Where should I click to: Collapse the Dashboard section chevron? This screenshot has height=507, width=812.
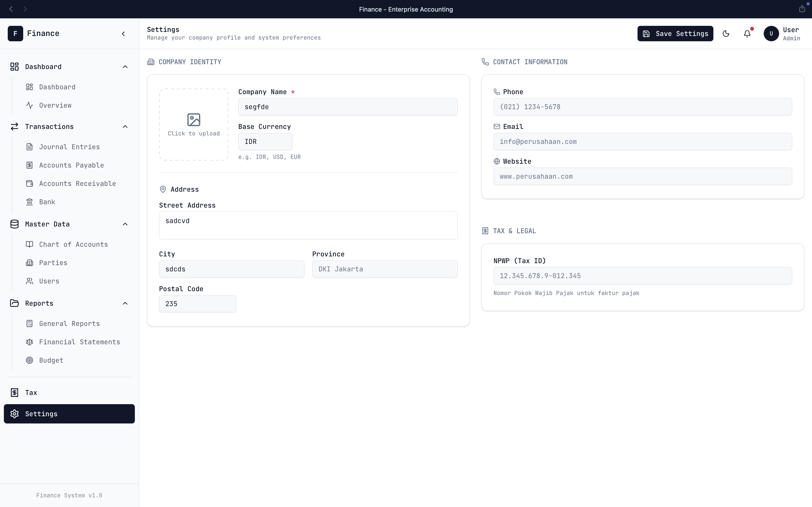coord(125,67)
